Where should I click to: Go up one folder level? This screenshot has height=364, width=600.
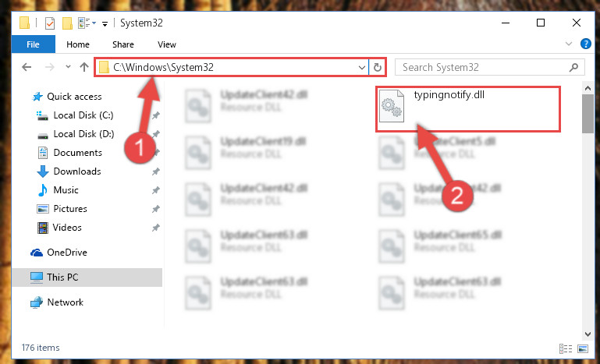click(84, 67)
